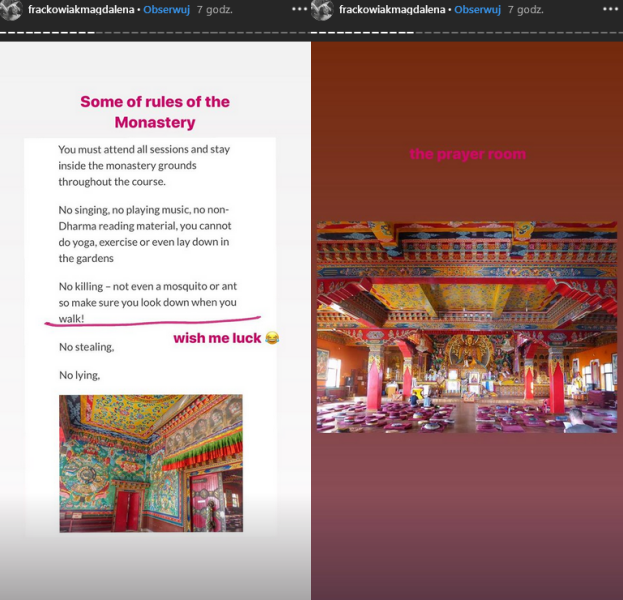Click the 'No killing' rule paragraph
This screenshot has width=623, height=600.
click(x=148, y=302)
